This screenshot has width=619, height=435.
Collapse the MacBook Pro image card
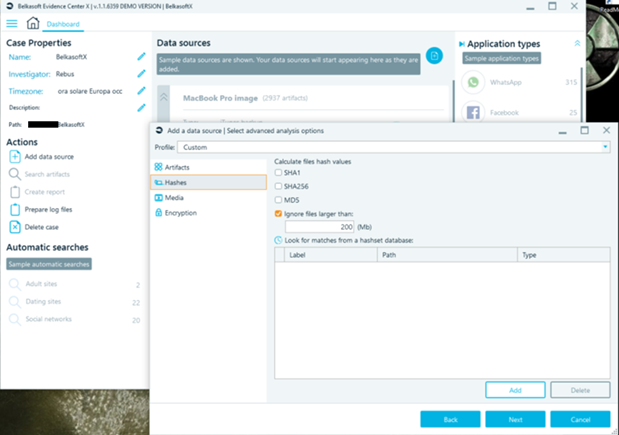(163, 97)
